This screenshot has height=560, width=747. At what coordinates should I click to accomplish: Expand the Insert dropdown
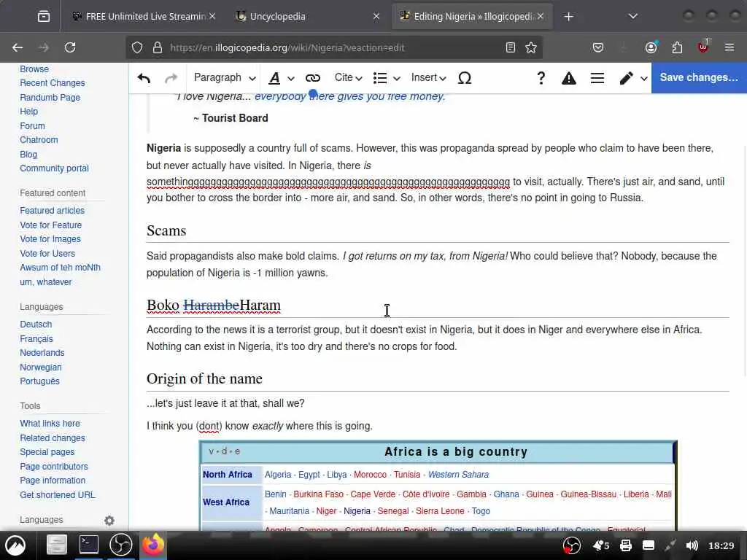(x=428, y=77)
